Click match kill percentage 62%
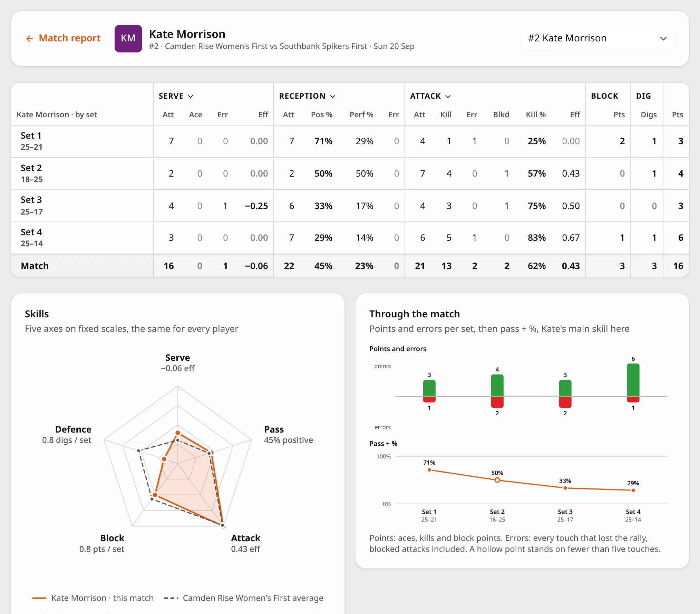The image size is (700, 614). (536, 266)
